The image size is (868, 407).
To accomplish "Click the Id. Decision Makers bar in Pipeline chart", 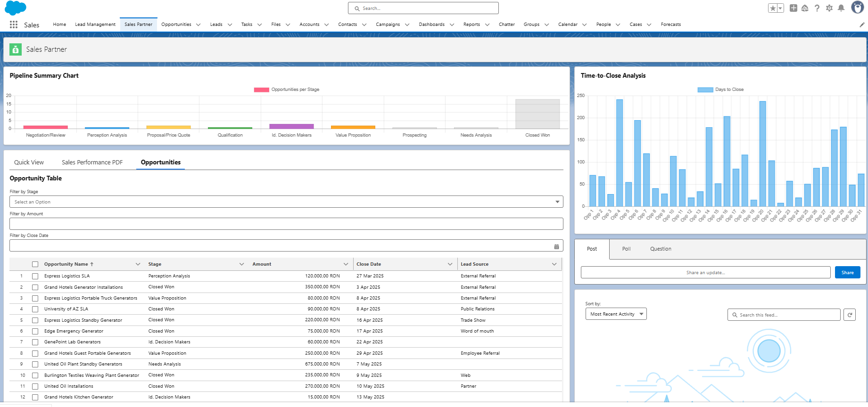I will pos(291,126).
